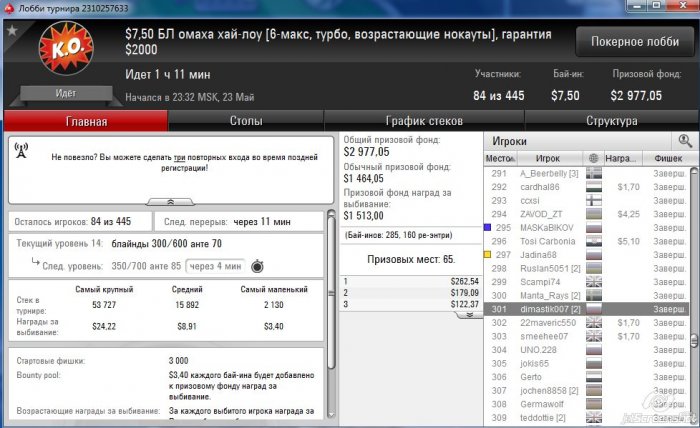Select player row UNO.228
The image size is (700, 428).
[x=587, y=349]
